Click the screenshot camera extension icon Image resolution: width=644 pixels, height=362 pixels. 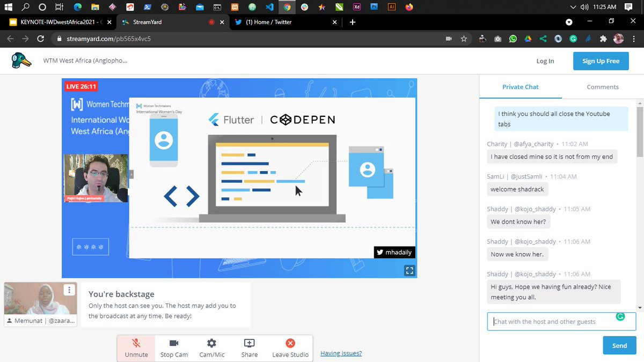(498, 39)
